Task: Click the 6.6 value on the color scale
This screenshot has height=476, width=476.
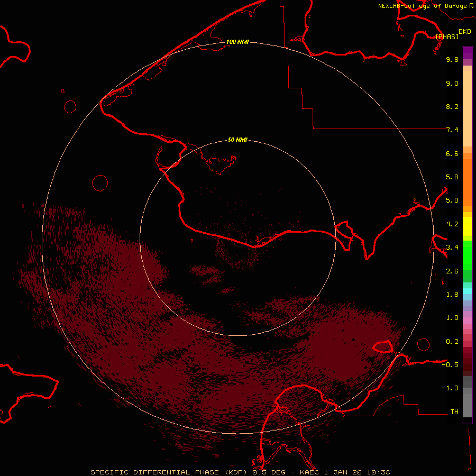Action: click(452, 153)
